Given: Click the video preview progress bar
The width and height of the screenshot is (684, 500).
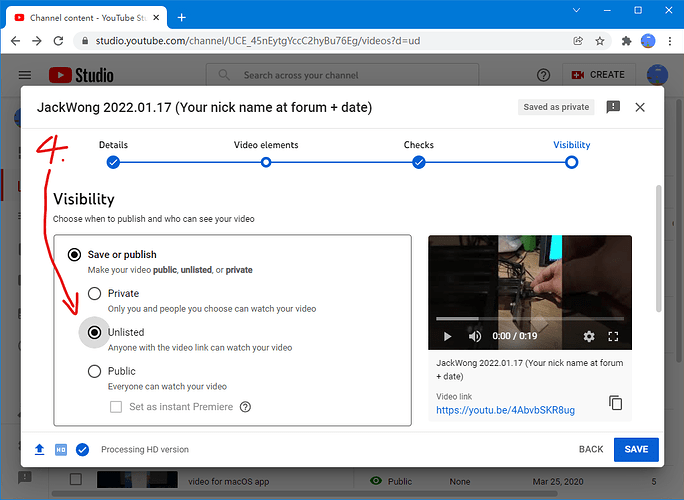Looking at the screenshot, I should click(x=530, y=318).
